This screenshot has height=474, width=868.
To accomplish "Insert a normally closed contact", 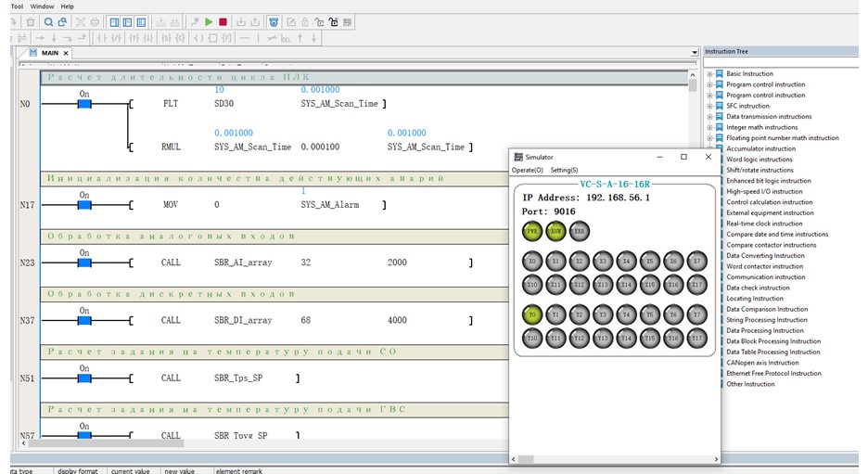I will pyautogui.click(x=116, y=38).
